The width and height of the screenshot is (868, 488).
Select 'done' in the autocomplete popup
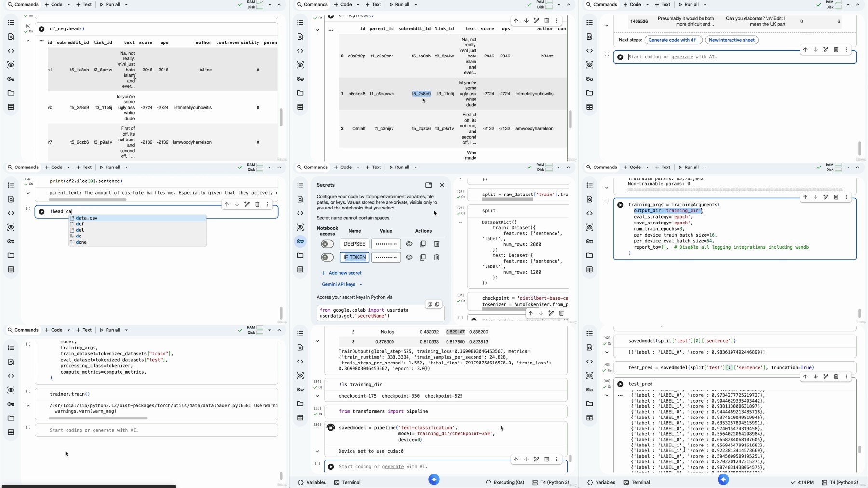click(x=137, y=242)
